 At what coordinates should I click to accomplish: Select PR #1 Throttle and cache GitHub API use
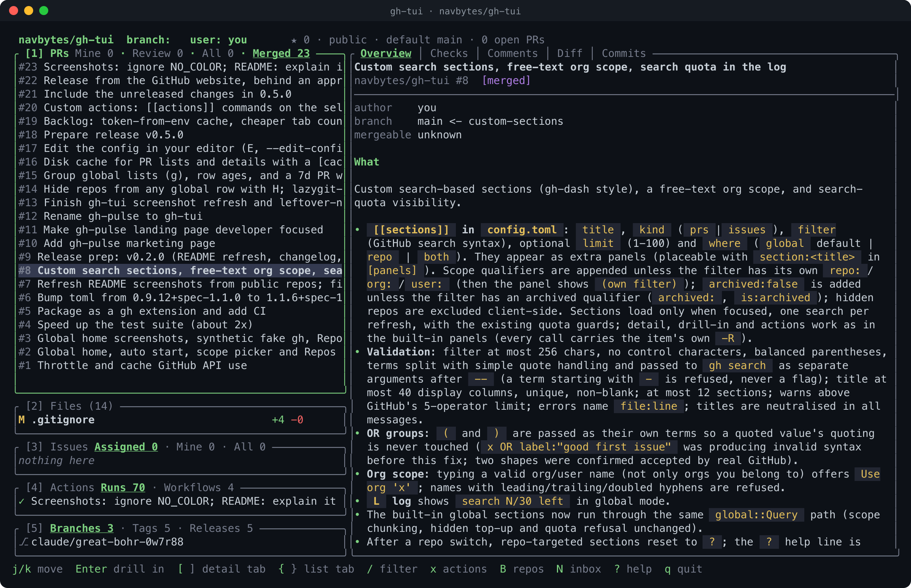(180, 365)
